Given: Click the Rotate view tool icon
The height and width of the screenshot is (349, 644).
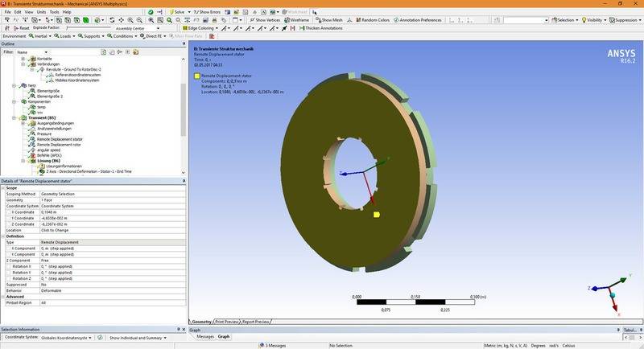Looking at the screenshot, I should (112, 19).
